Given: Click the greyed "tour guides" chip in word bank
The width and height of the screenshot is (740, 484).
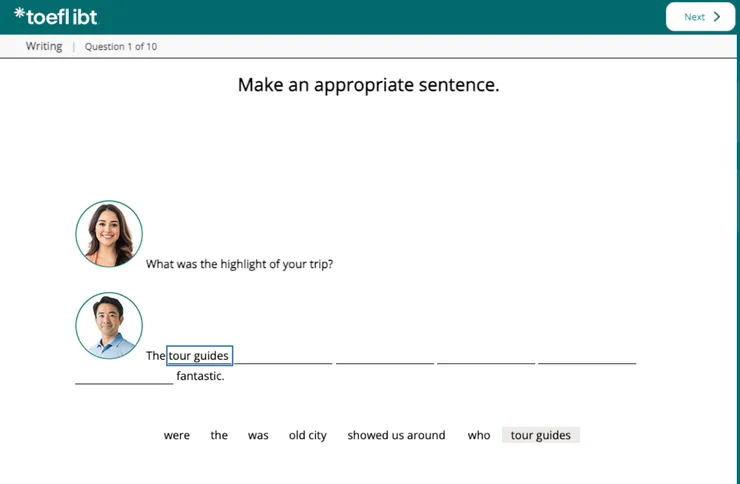Looking at the screenshot, I should 541,435.
